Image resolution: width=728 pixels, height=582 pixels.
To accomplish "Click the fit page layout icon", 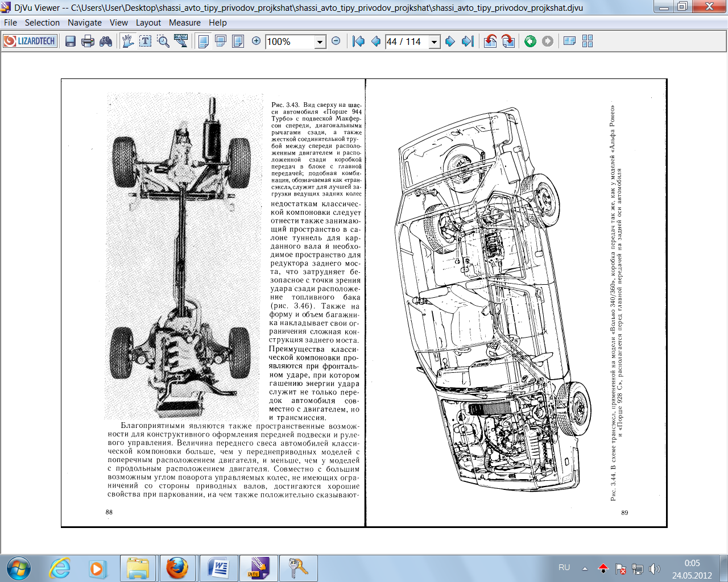I will (x=238, y=41).
